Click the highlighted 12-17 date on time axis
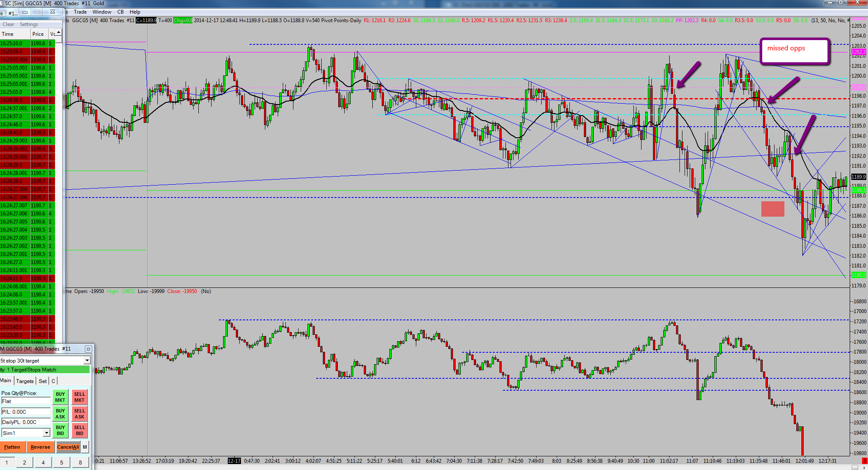 pyautogui.click(x=234, y=461)
